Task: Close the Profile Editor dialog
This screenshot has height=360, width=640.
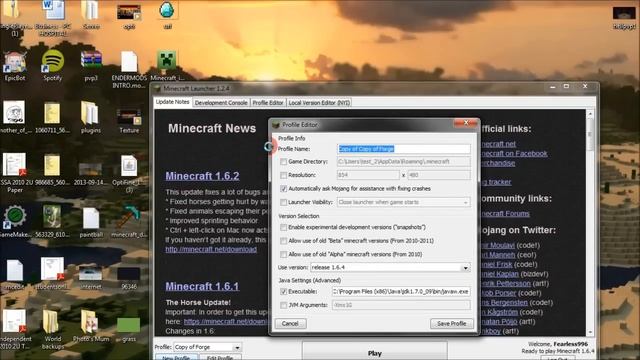Action: point(466,123)
